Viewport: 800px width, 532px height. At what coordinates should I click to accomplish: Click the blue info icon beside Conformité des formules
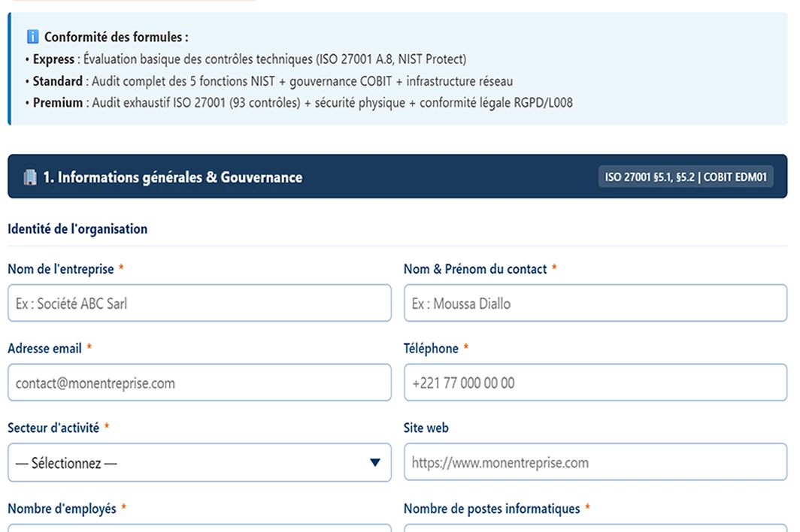click(32, 37)
